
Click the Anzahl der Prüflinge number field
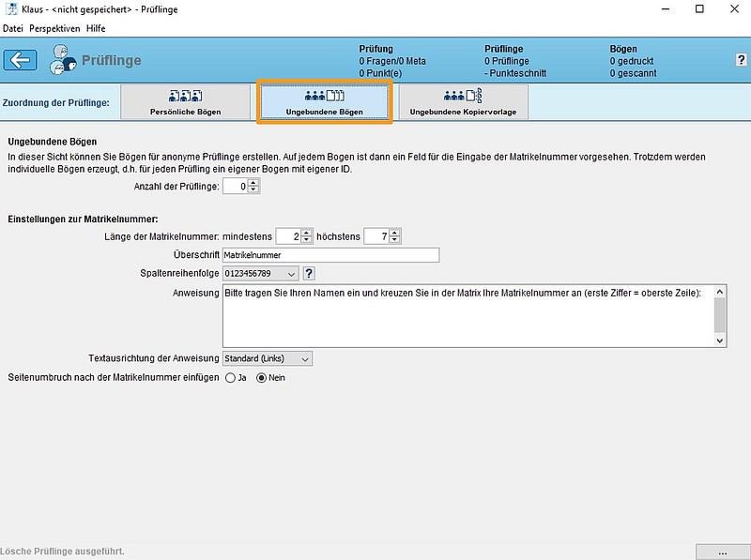[x=236, y=186]
